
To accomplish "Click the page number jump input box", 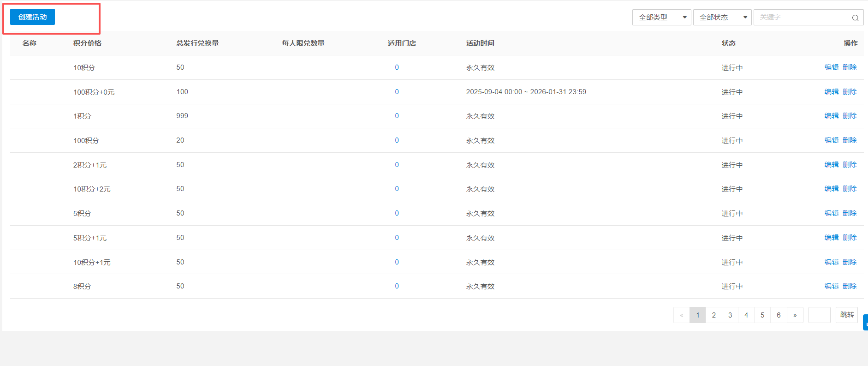I will (819, 315).
